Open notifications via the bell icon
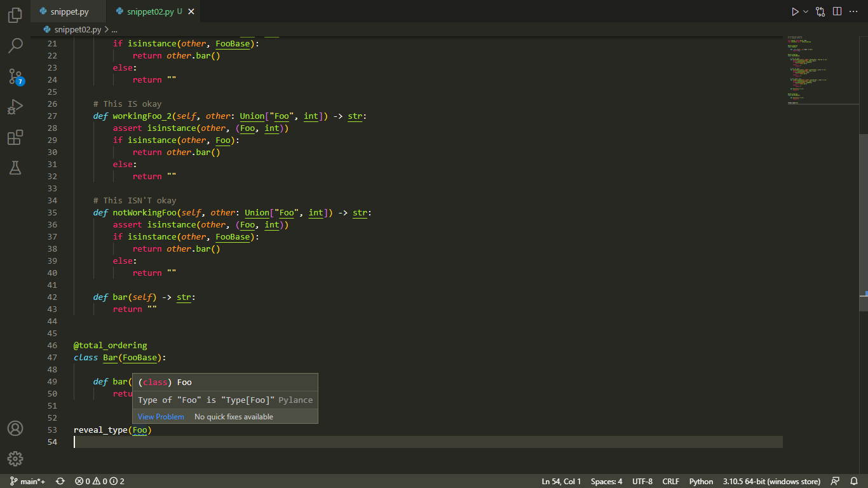 853,481
